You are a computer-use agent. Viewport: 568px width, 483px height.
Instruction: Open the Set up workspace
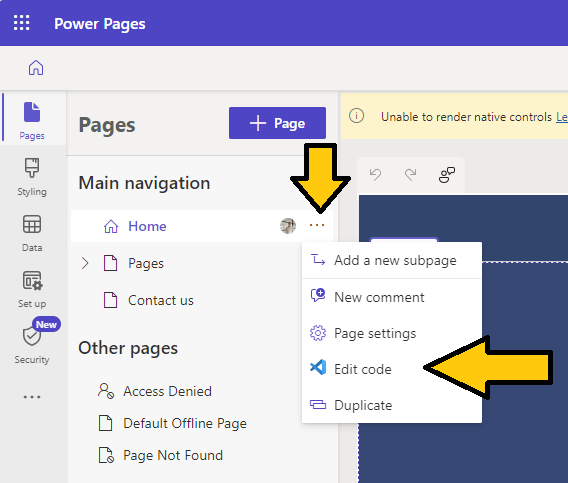32,289
